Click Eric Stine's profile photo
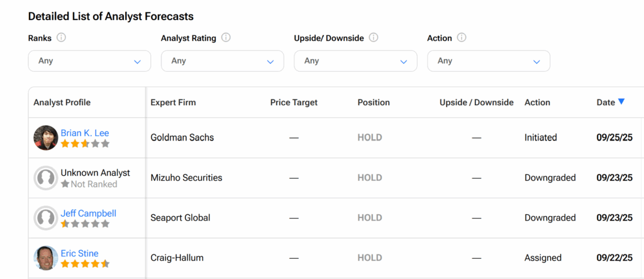This screenshot has height=279, width=644. pyautogui.click(x=45, y=258)
